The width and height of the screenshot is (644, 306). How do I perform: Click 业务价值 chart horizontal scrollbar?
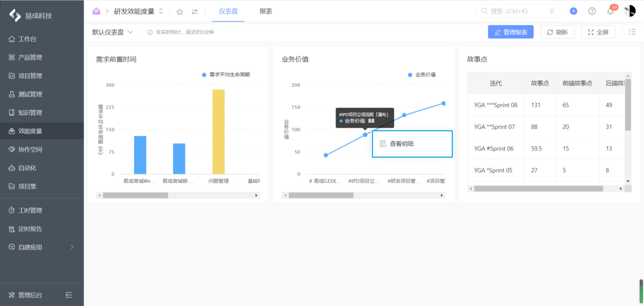click(321, 195)
